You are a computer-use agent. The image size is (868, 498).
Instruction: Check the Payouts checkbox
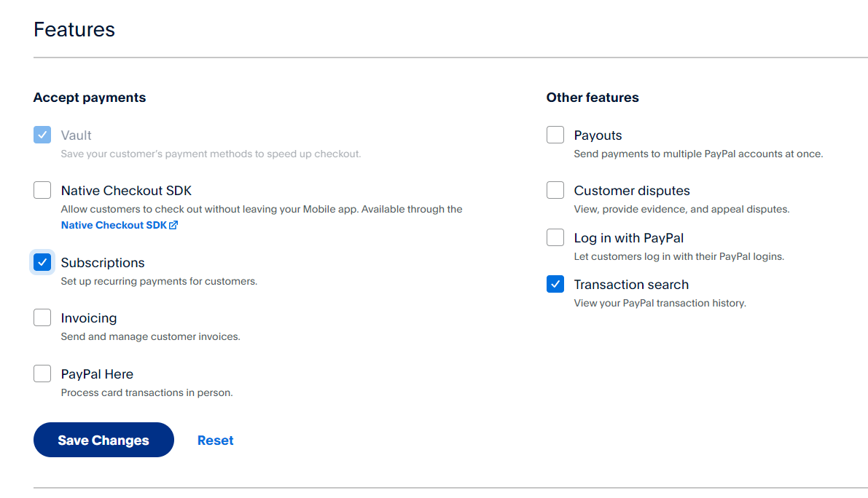point(555,135)
